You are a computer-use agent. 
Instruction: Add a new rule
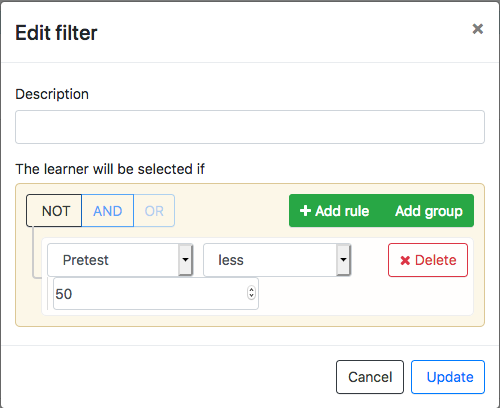(335, 211)
